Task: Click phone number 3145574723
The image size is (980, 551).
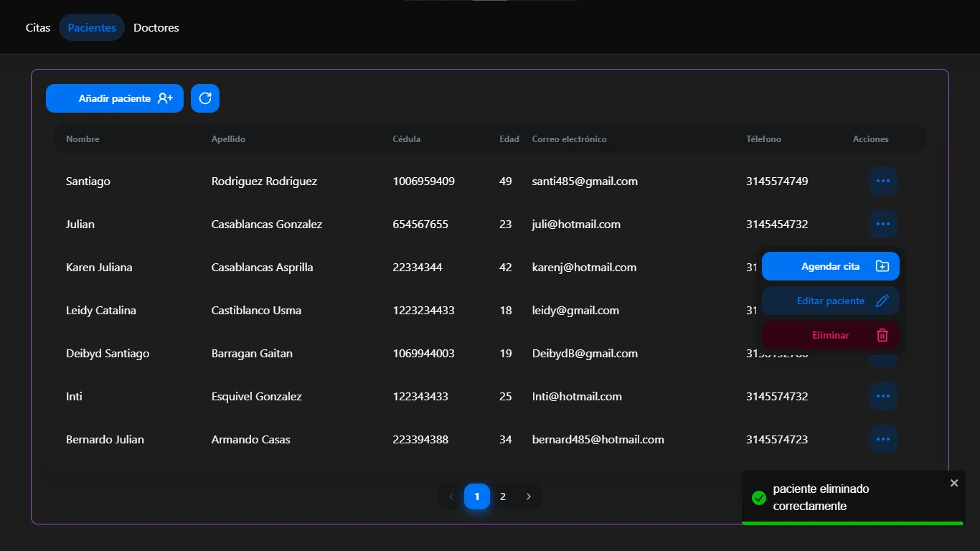Action: point(777,439)
